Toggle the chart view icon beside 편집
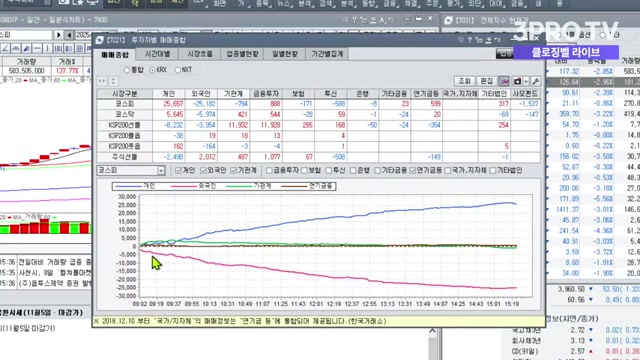Viewport: 640px width, 360px height. [x=504, y=81]
